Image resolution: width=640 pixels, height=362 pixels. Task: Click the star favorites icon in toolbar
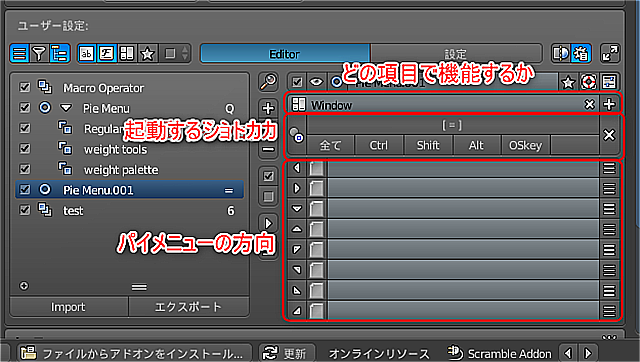[147, 53]
